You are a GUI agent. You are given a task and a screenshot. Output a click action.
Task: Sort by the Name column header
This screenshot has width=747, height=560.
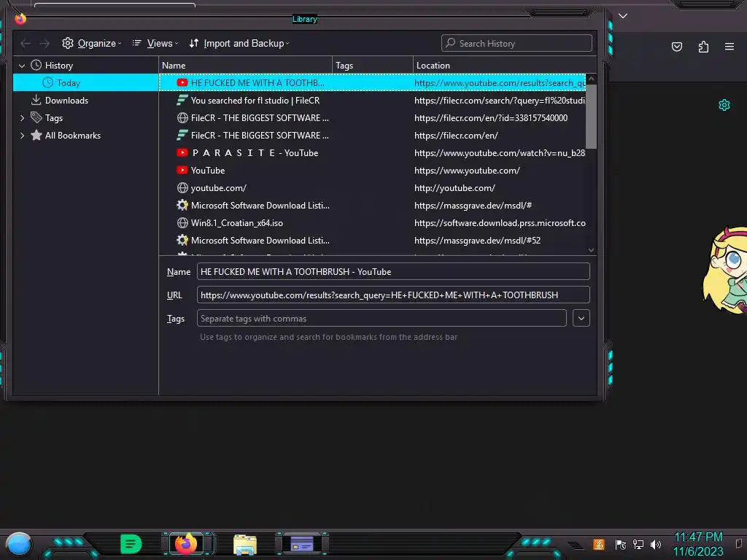click(x=245, y=65)
